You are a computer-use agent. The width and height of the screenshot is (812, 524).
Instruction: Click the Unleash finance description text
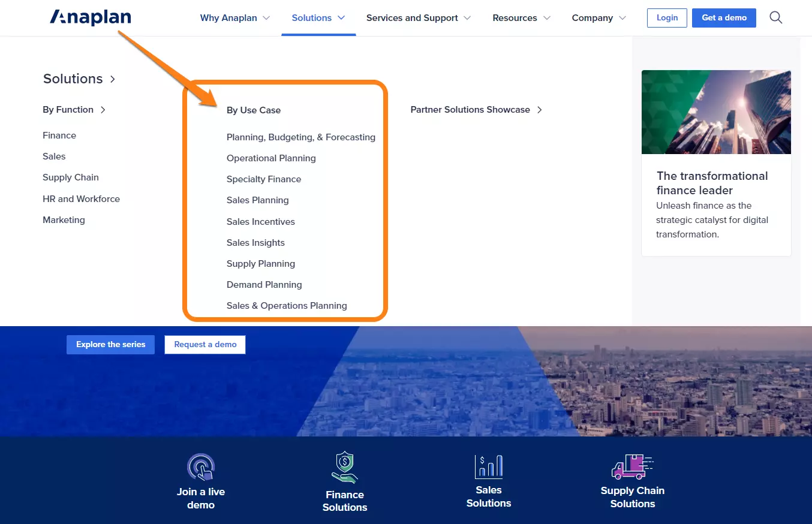(x=712, y=220)
